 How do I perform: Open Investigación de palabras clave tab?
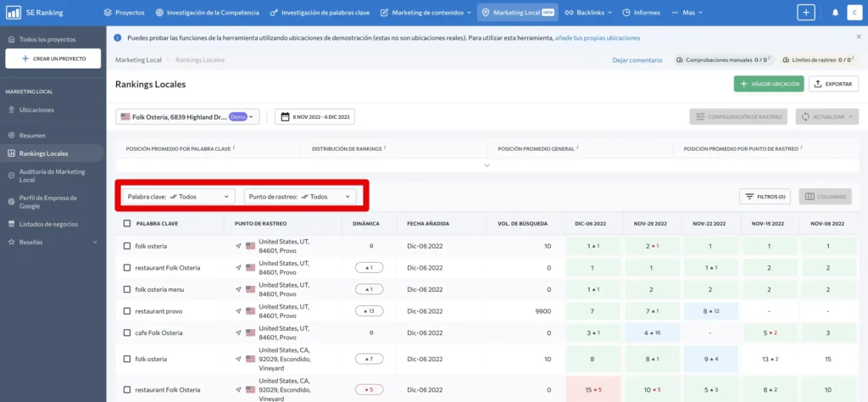coord(321,12)
